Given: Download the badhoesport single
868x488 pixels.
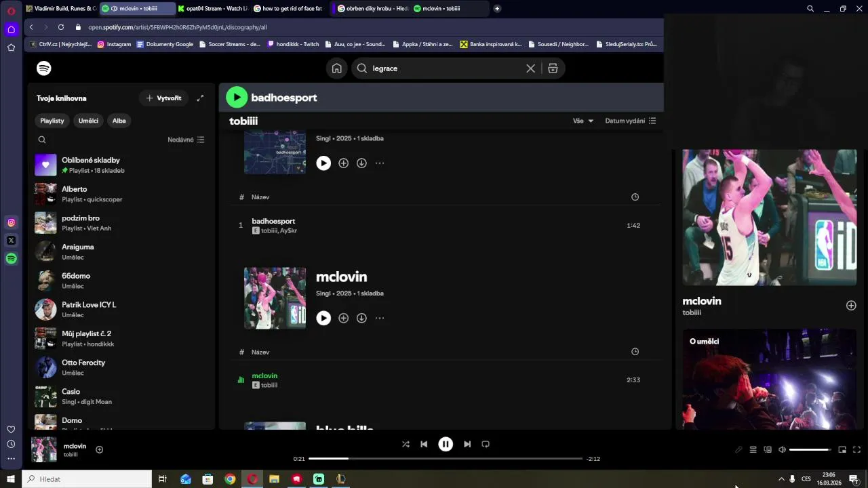Looking at the screenshot, I should click(361, 163).
